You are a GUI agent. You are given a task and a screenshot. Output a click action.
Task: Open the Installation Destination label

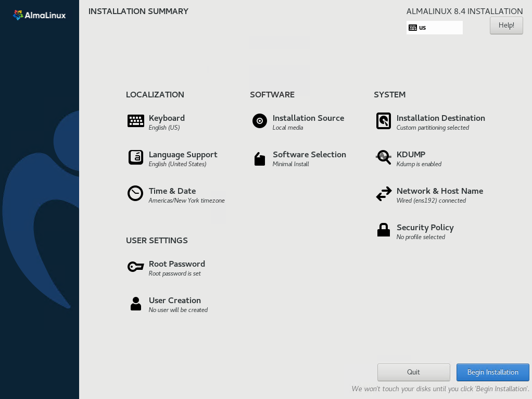(440, 118)
